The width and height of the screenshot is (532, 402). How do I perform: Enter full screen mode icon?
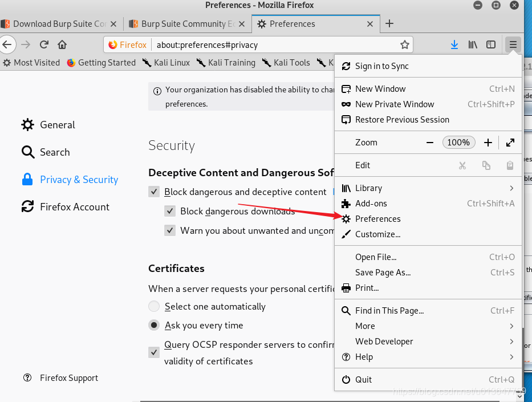(510, 143)
